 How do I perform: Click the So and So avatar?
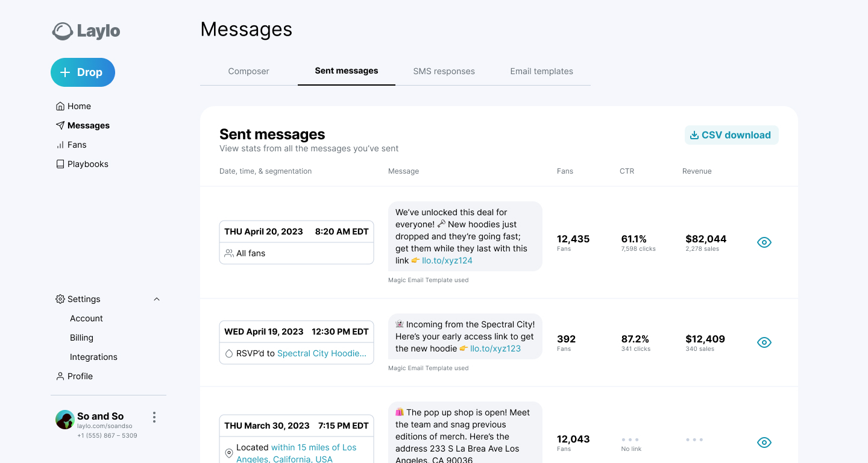[64, 420]
